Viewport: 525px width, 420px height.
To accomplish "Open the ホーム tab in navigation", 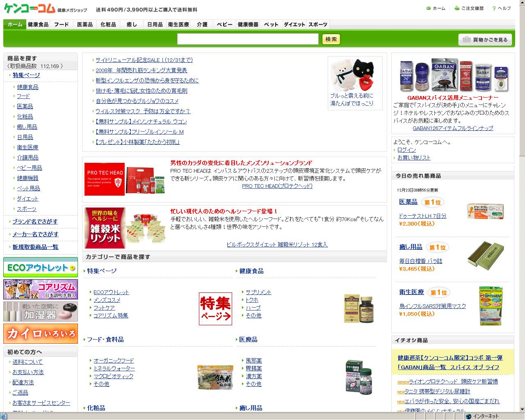I will tap(15, 25).
